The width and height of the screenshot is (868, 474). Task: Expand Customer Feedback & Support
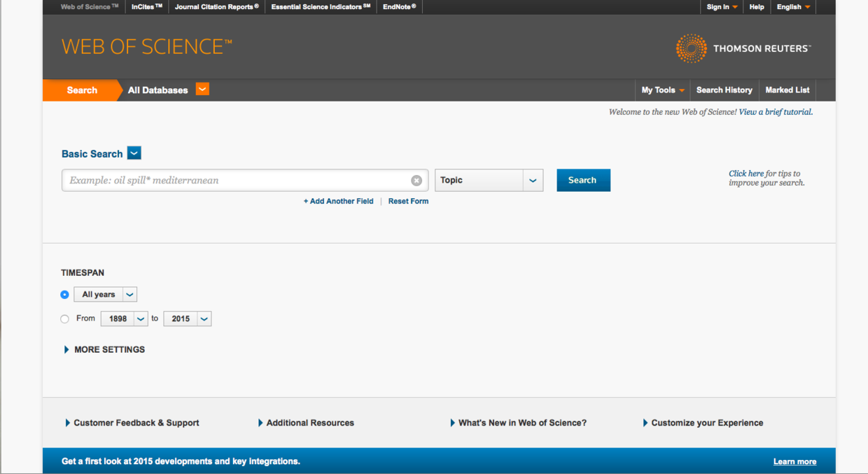[132, 423]
